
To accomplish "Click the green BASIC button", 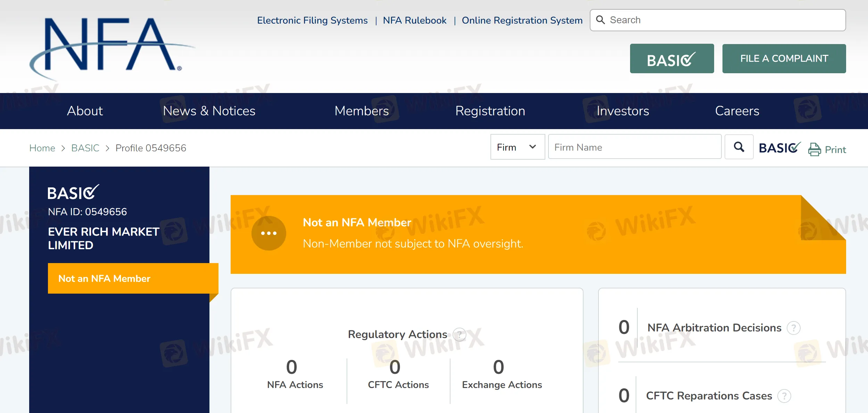I will (x=672, y=58).
